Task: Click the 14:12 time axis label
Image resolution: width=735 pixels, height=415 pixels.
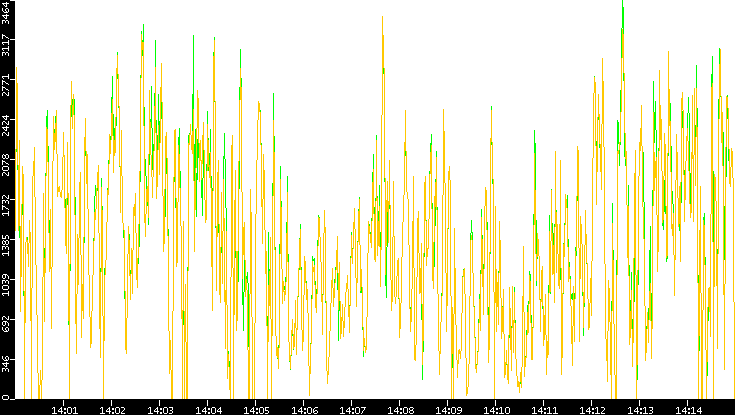Action: coord(592,410)
